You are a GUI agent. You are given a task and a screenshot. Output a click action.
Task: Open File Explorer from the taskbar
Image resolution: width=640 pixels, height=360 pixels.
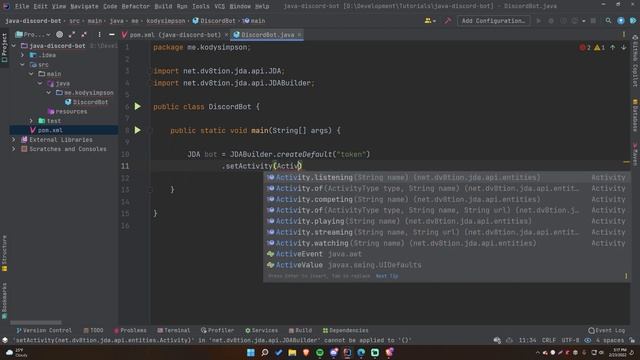292,352
